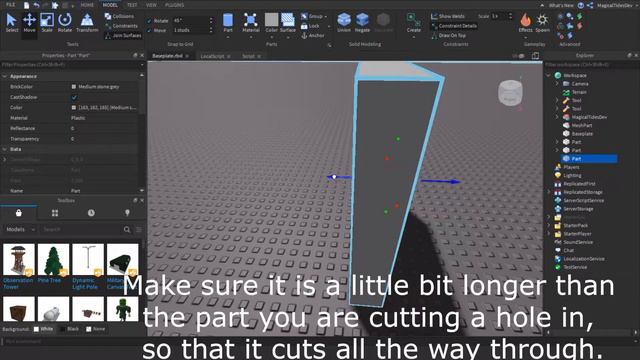
Task: Expand the MagicalTidesDev model node
Action: [557, 117]
